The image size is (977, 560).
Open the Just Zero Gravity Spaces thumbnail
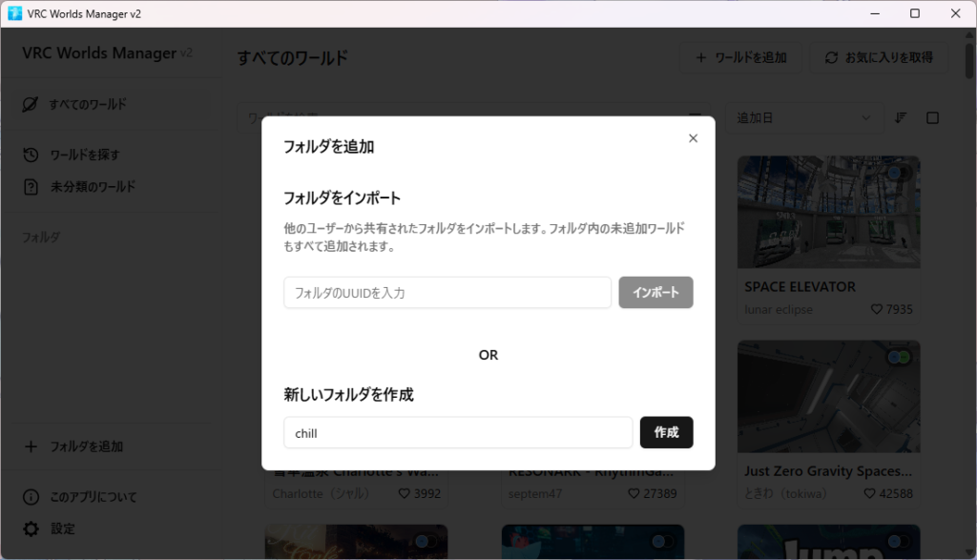pyautogui.click(x=828, y=399)
